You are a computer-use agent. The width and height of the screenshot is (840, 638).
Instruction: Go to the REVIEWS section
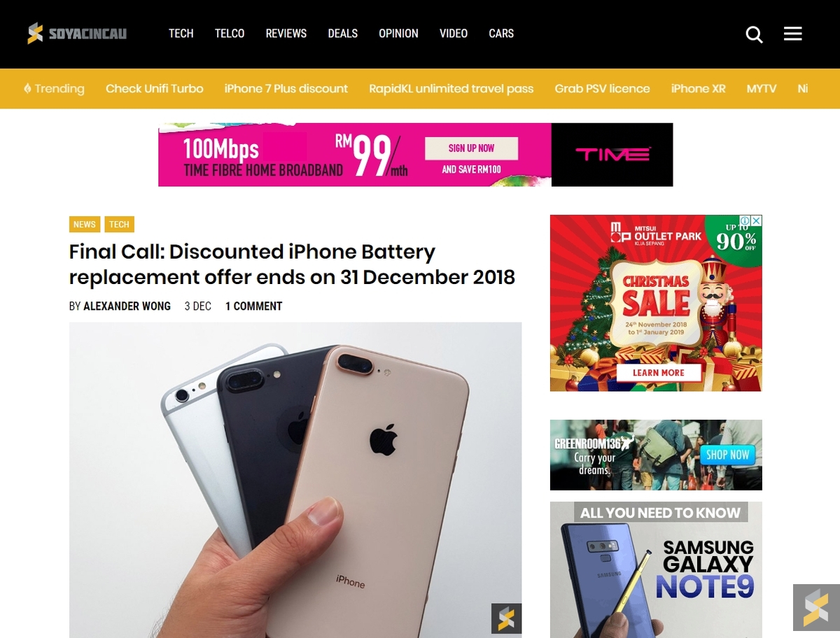pos(286,34)
